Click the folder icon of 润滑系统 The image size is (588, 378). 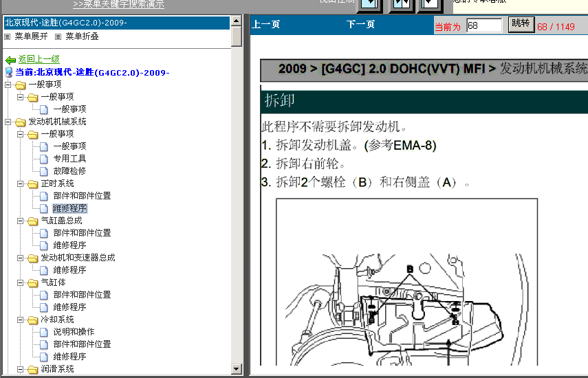33,369
